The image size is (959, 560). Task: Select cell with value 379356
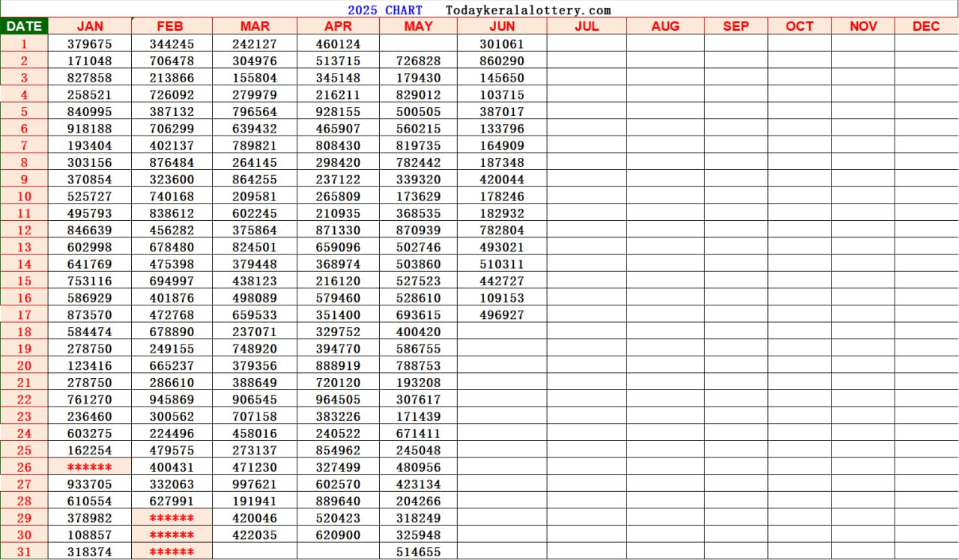255,366
